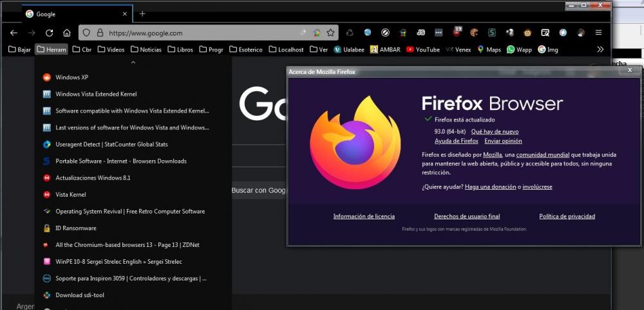Click the slashed-circle extension icon

pos(385,33)
